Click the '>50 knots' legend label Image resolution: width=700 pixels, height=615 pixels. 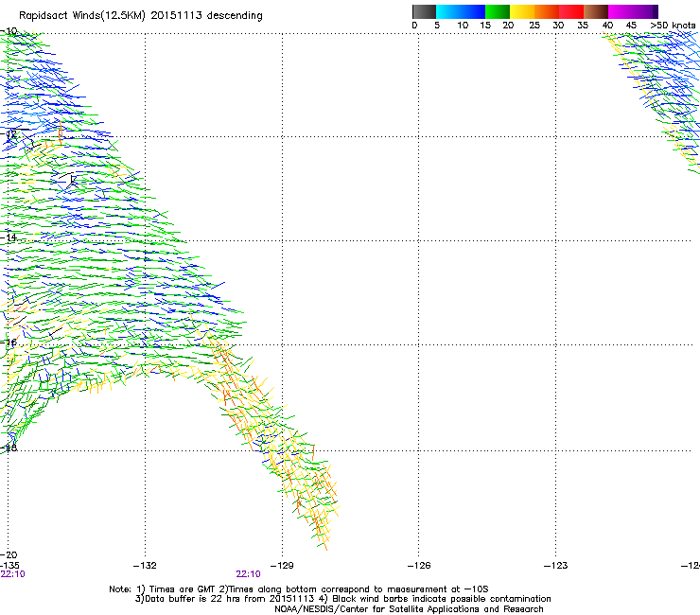click(x=673, y=26)
